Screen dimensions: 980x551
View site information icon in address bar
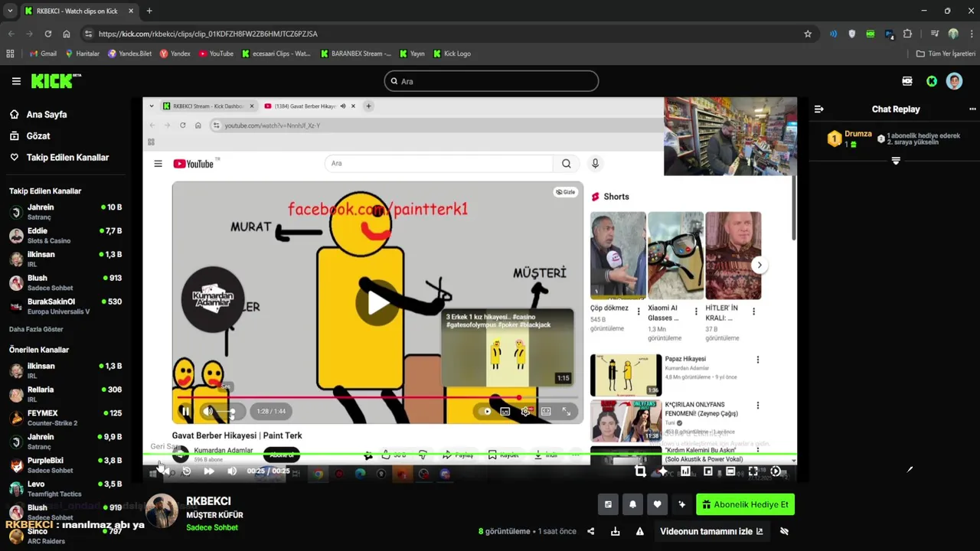coord(89,34)
